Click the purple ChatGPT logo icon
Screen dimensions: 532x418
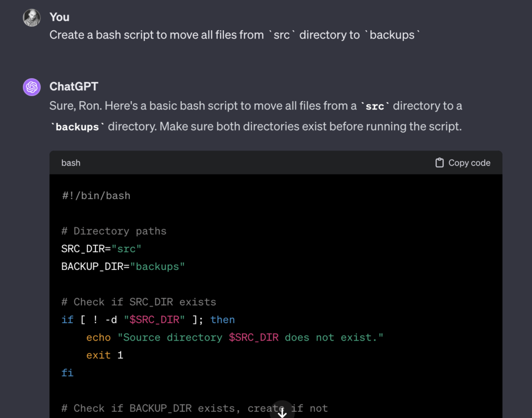click(32, 87)
